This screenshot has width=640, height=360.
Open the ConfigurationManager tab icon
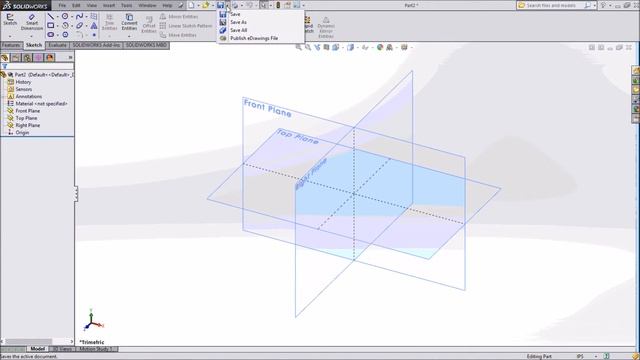(27, 58)
